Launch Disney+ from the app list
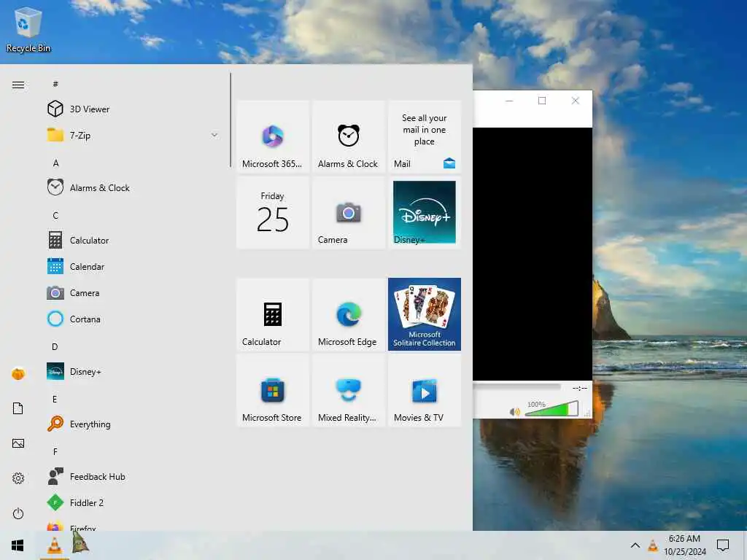This screenshot has height=560, width=747. pos(131,371)
